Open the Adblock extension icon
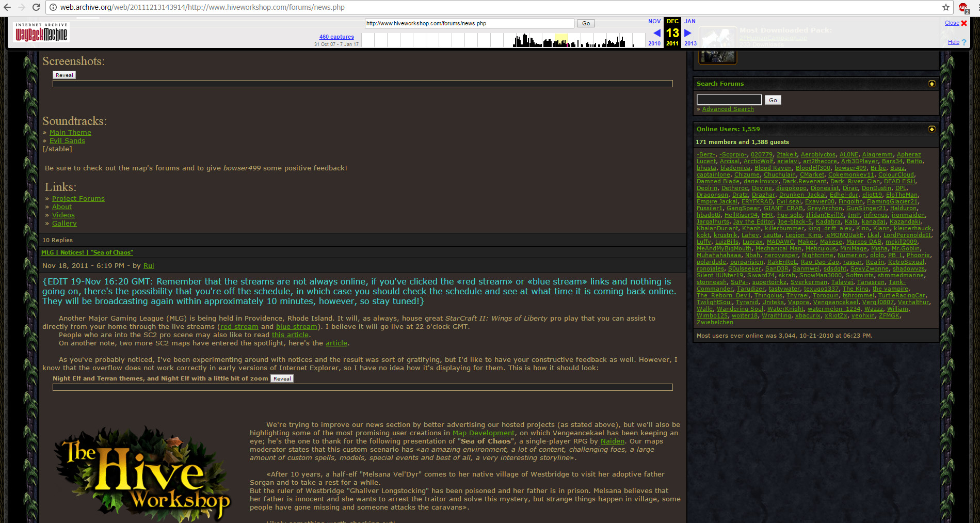980x523 pixels. pyautogui.click(x=963, y=8)
